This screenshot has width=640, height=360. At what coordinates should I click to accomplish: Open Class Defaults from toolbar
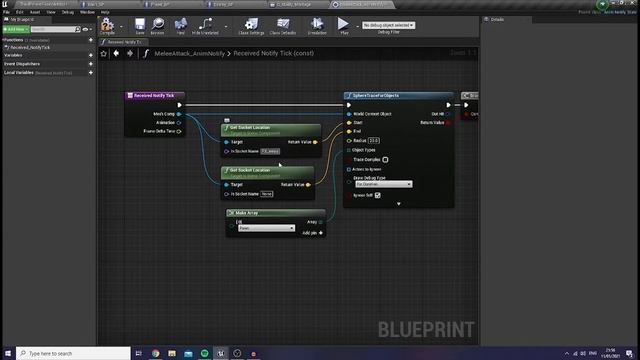click(283, 25)
